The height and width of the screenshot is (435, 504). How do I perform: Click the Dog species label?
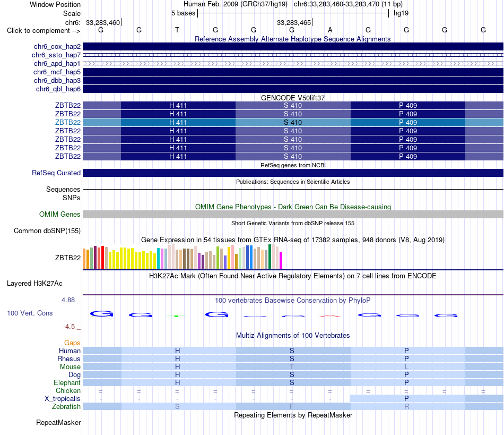[74, 375]
